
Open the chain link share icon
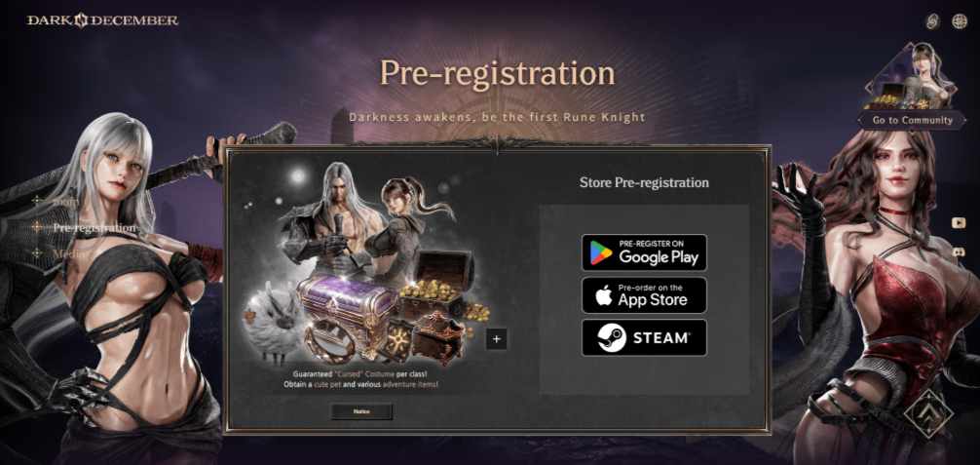click(932, 21)
